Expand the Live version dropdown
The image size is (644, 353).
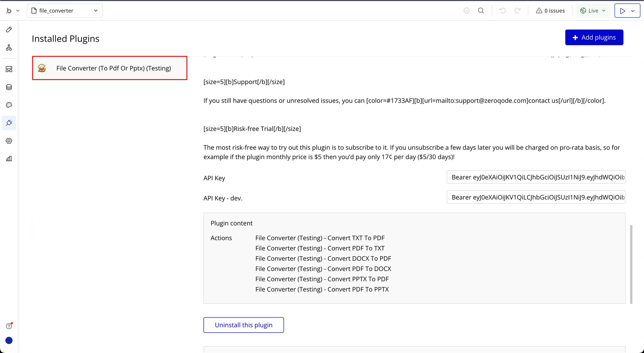click(593, 11)
